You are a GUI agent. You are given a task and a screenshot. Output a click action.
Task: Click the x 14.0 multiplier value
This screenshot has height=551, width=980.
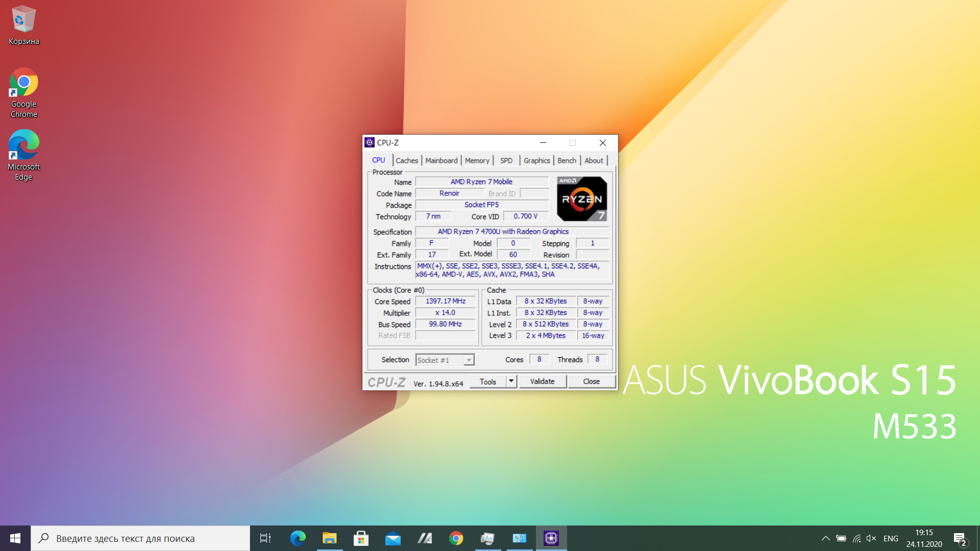446,313
